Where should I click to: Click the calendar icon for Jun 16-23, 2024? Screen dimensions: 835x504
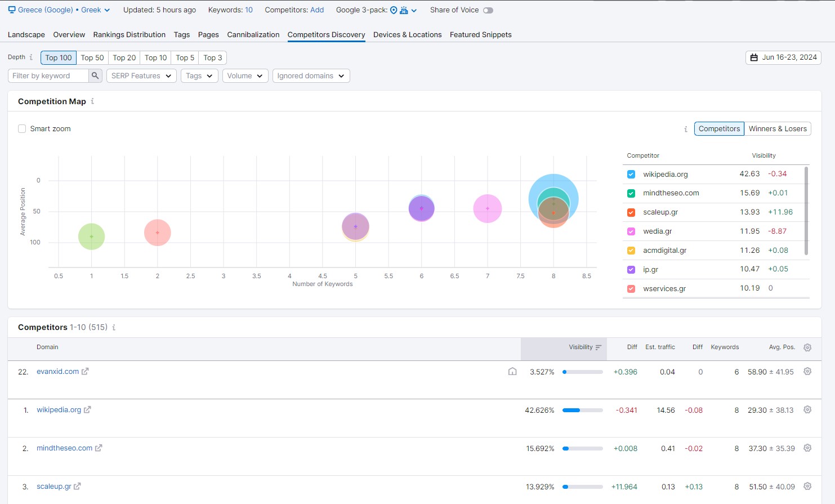click(x=754, y=57)
